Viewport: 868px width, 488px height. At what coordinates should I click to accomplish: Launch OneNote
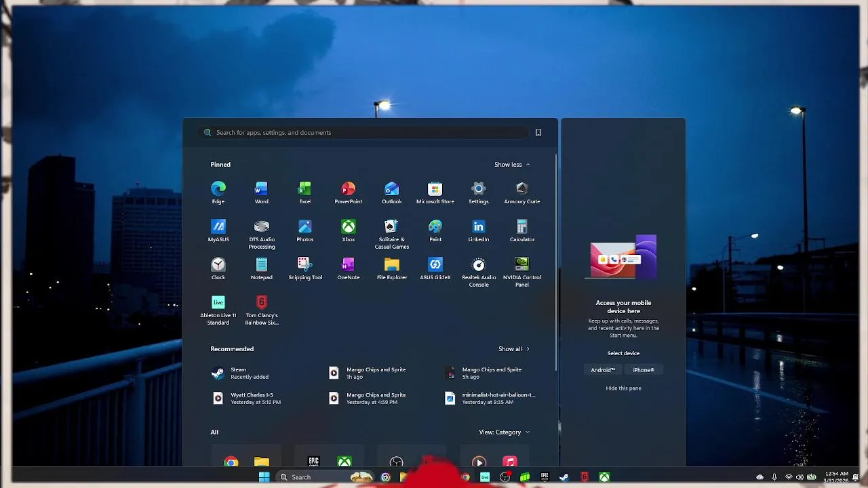[x=349, y=268]
